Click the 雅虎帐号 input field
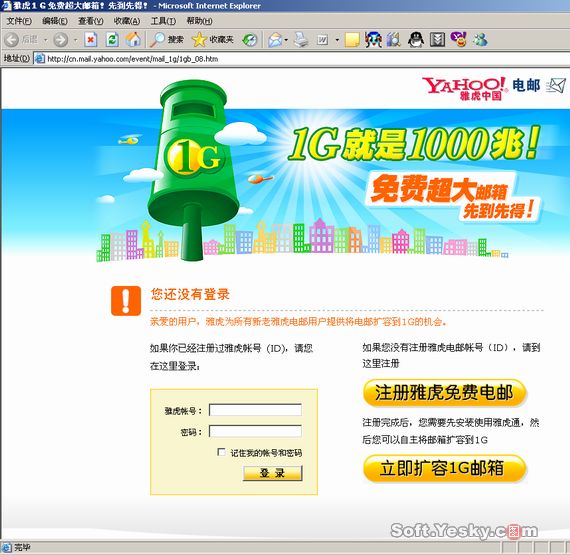The width and height of the screenshot is (570, 555). point(255,410)
